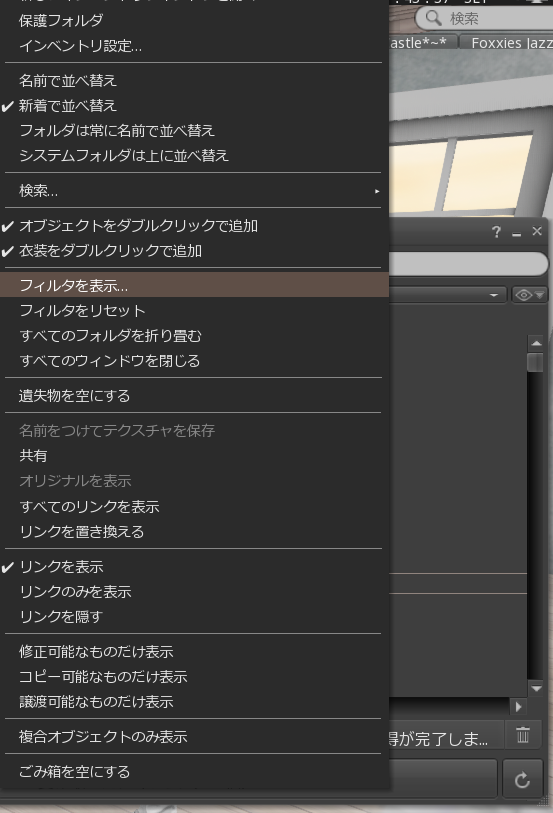Click the inventory vertical scrollbar thumb
553x813 pixels.
click(x=535, y=362)
